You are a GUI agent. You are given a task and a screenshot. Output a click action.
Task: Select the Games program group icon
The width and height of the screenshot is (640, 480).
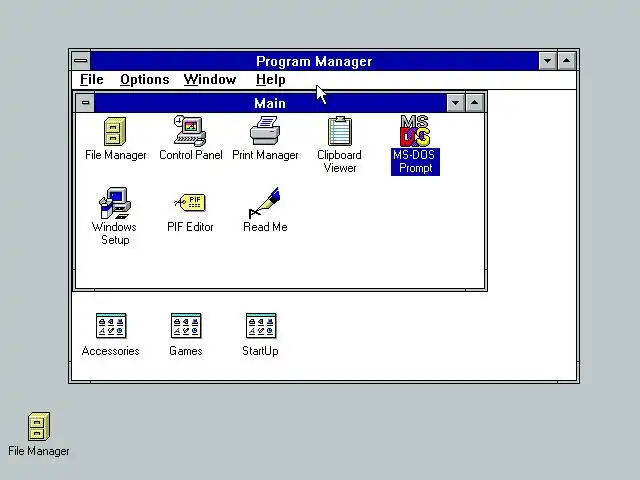click(186, 326)
